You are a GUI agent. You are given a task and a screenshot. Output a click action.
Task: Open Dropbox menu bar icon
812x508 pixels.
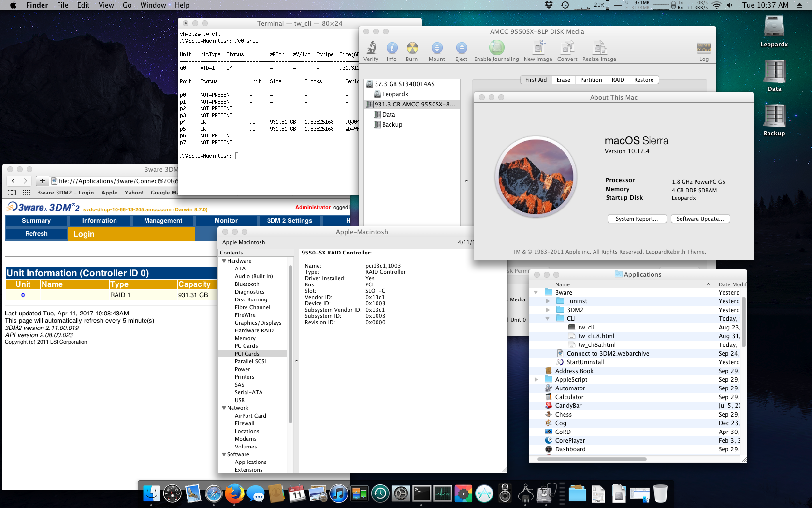click(549, 5)
